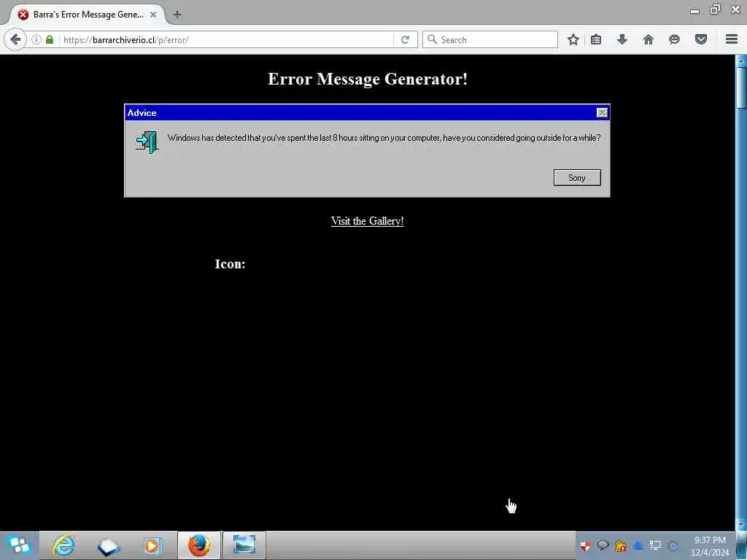Viewport: 747px width, 560px height.
Task: Reload the page with refresh icon
Action: point(406,39)
